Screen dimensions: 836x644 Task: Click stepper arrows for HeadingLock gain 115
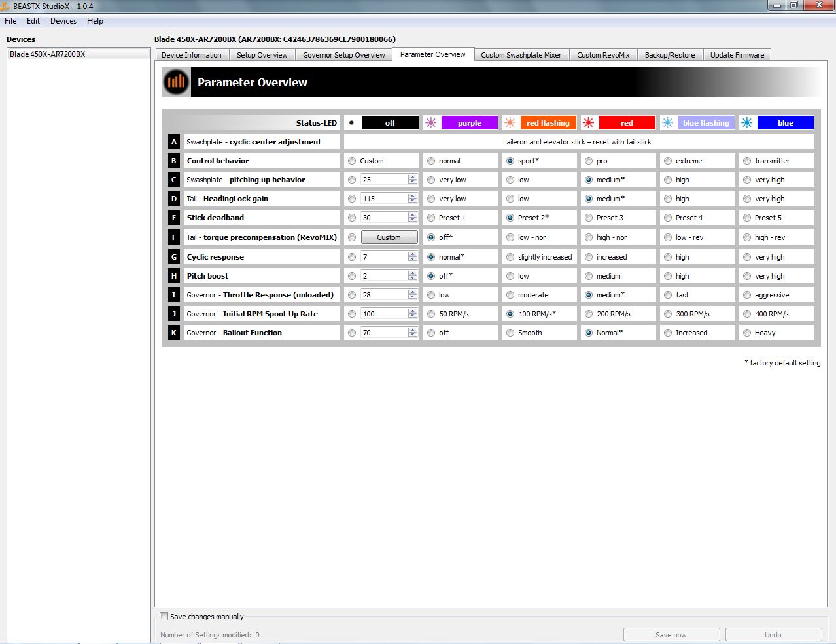pos(413,199)
